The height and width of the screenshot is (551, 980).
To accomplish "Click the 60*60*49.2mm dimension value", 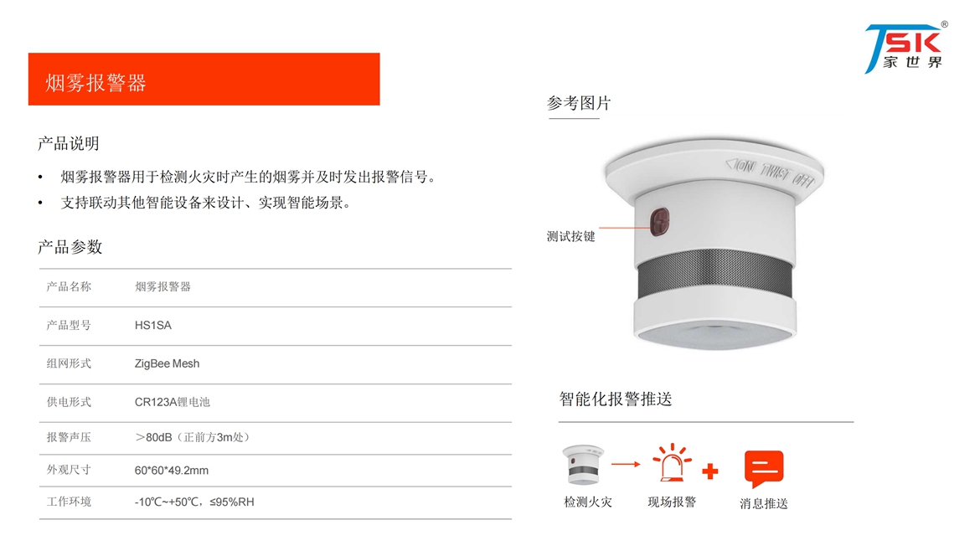I will 171,471.
